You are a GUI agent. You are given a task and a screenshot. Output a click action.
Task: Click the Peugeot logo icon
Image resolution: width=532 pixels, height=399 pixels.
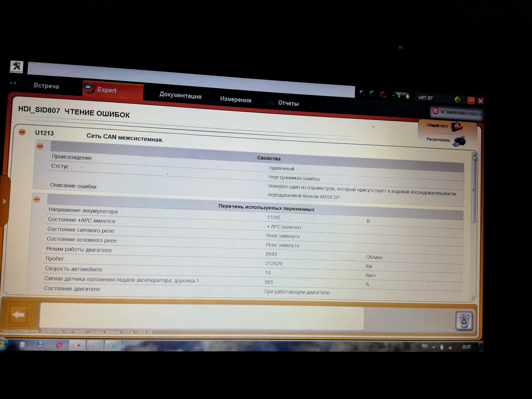(x=17, y=67)
